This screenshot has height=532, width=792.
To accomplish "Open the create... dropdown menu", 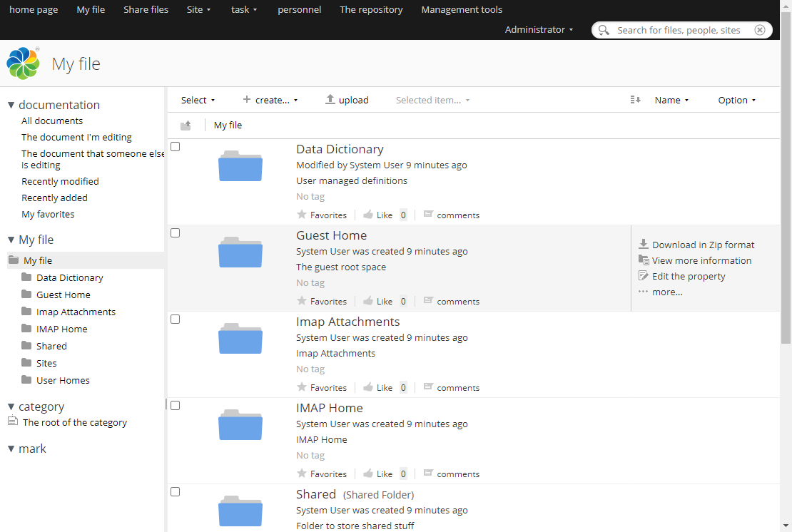I will 271,100.
